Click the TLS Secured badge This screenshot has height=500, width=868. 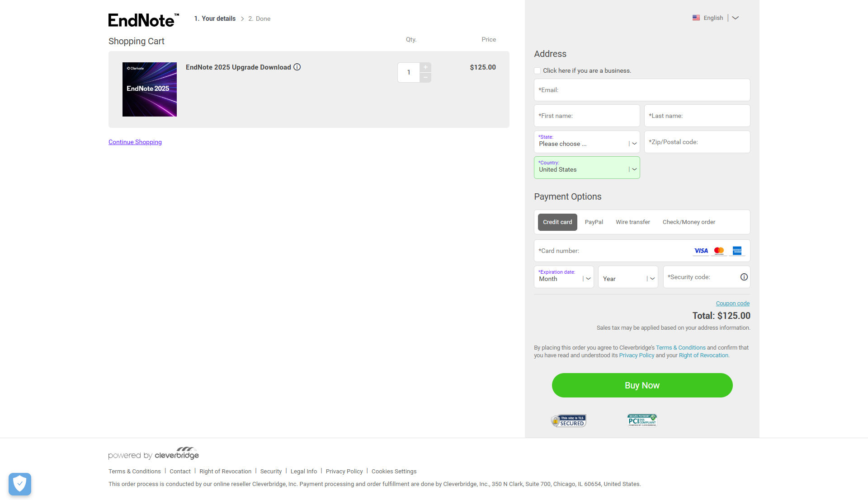pos(569,421)
